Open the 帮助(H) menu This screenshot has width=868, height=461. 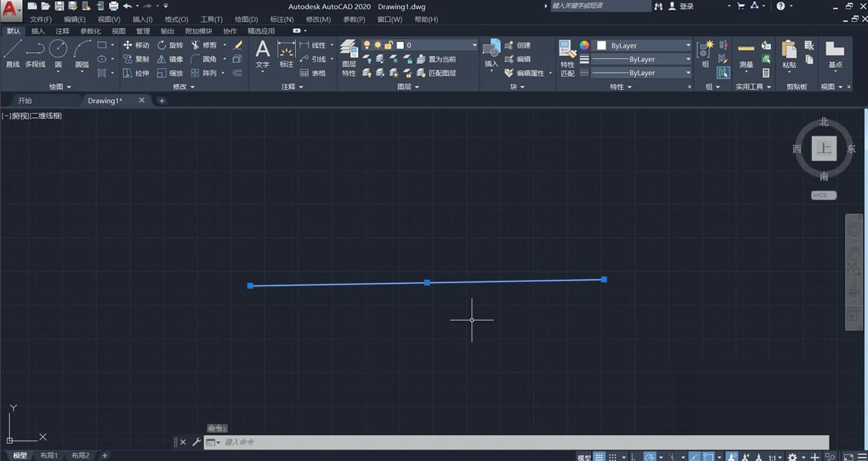click(x=426, y=20)
